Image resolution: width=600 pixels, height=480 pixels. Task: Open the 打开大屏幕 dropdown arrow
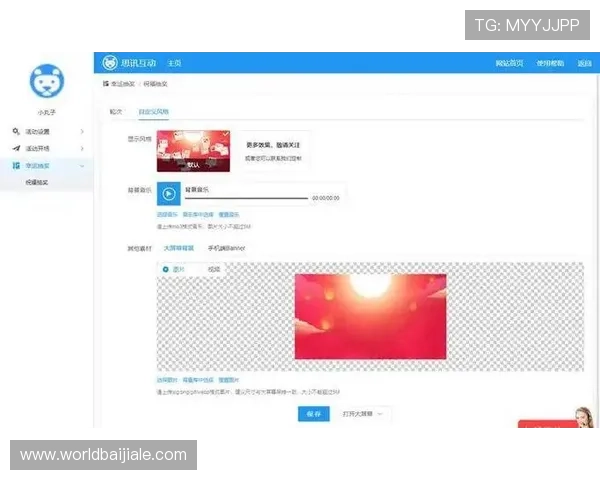380,413
